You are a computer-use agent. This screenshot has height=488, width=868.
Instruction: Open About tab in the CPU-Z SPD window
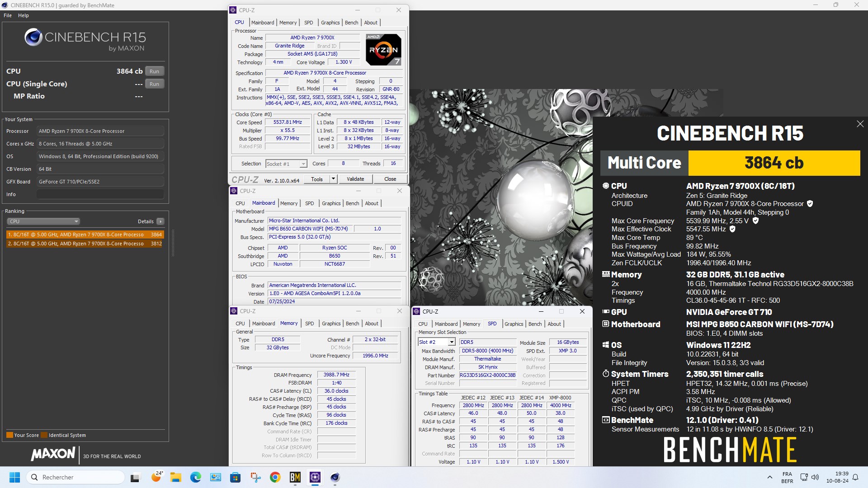(x=554, y=324)
